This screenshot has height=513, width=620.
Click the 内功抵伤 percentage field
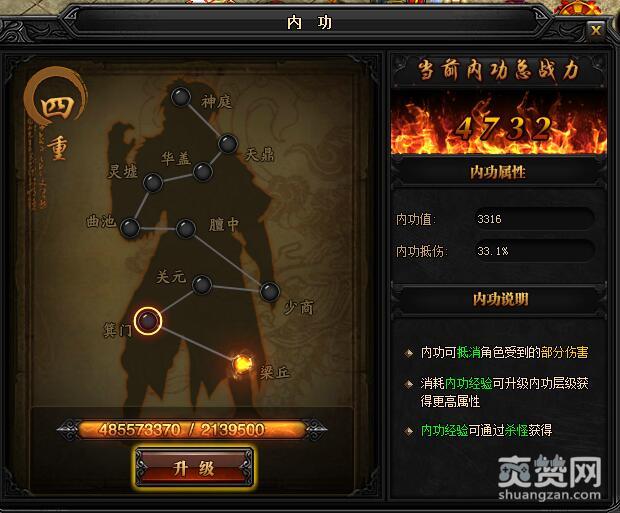click(534, 251)
